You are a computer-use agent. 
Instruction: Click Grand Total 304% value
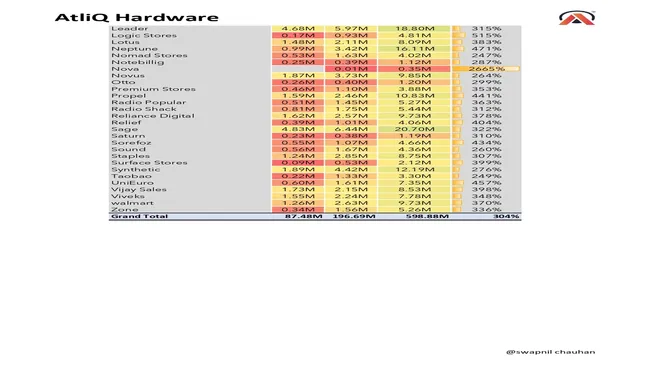(x=506, y=216)
